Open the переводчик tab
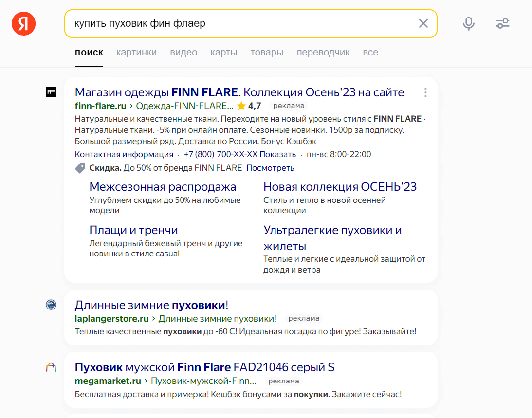 click(323, 53)
